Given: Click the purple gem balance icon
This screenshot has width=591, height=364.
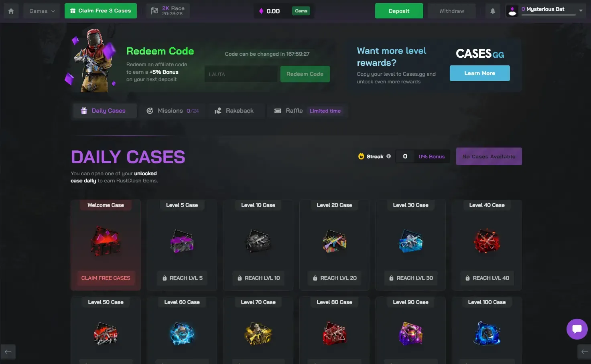Looking at the screenshot, I should point(261,11).
